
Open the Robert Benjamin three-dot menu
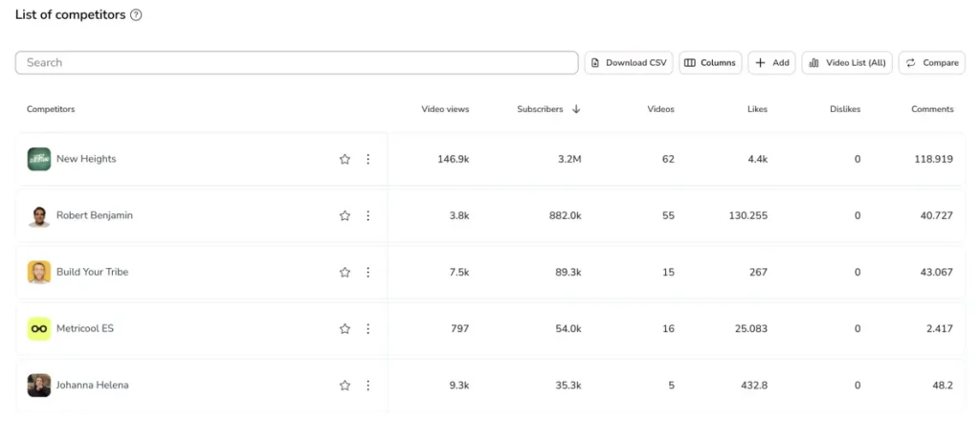tap(368, 215)
